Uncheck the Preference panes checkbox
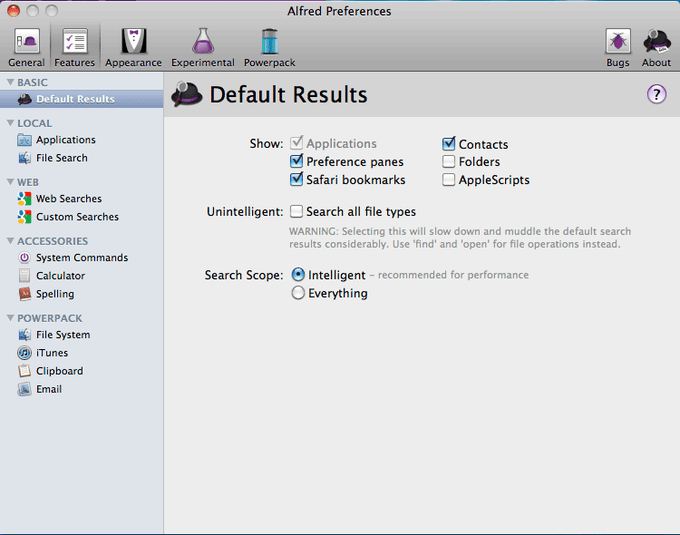Image resolution: width=680 pixels, height=535 pixels. pos(297,161)
